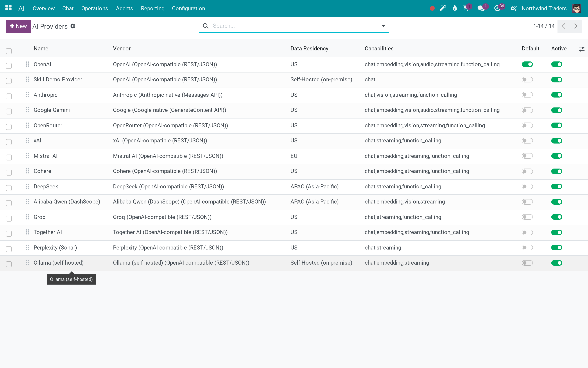Open the Chat menu
Viewport: 588px width, 368px height.
(x=68, y=8)
